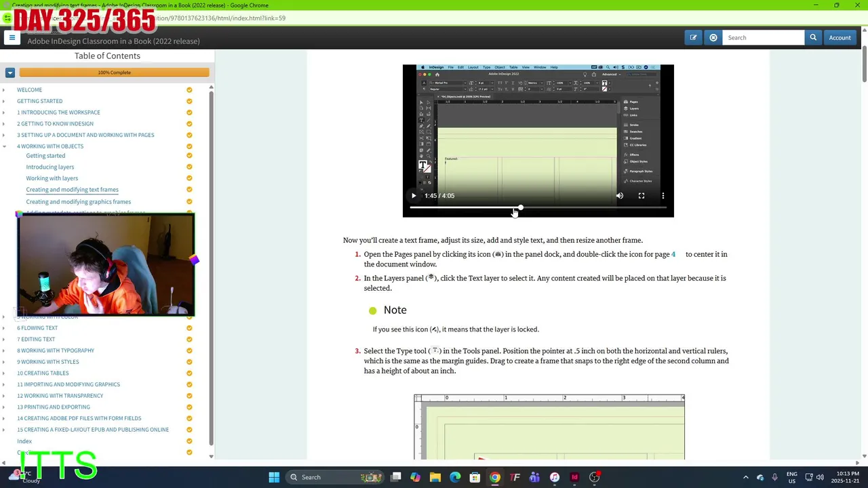Toggle checkmark for 6 Flowing Text
868x488 pixels.
[189, 328]
